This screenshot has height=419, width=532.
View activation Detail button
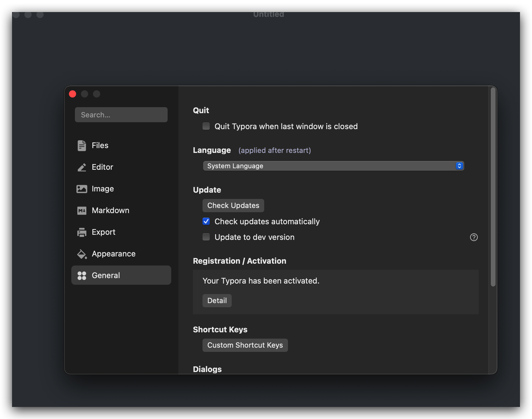click(x=217, y=300)
